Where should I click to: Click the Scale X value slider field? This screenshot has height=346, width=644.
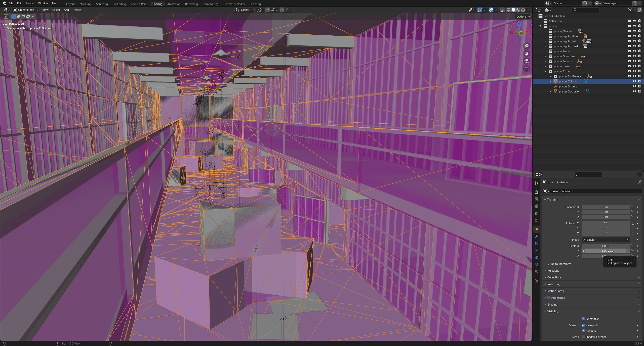point(606,246)
